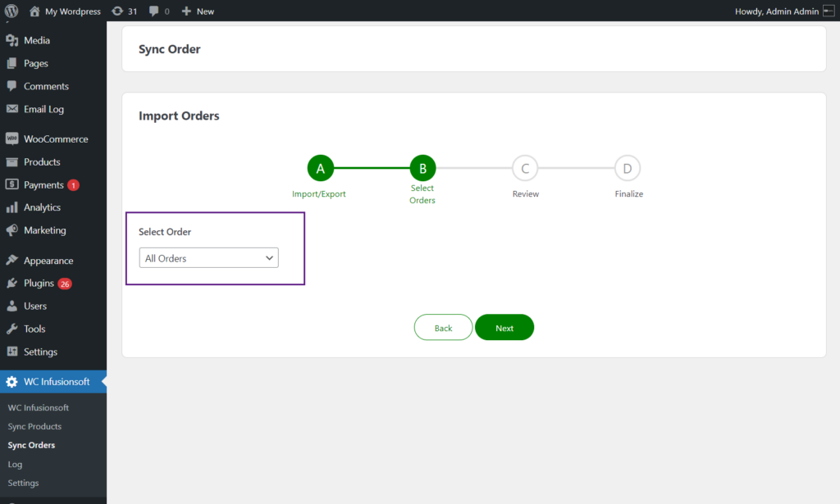Image resolution: width=840 pixels, height=504 pixels.
Task: Click the Appearance paintbrush icon
Action: pos(11,260)
